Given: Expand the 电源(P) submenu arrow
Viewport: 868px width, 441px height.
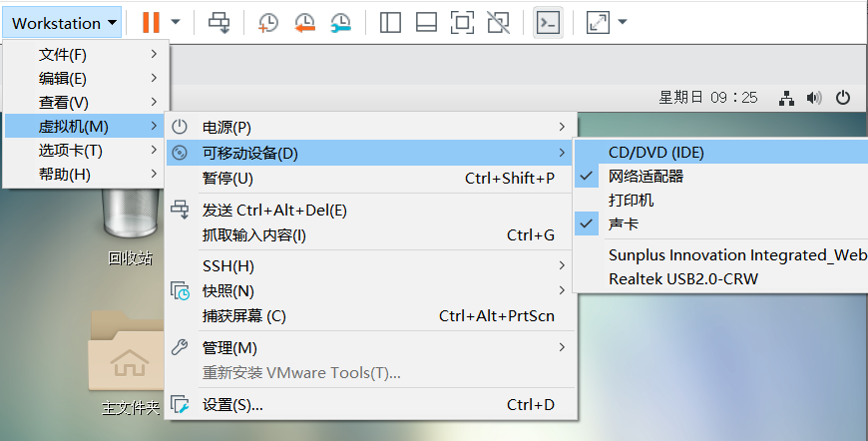Looking at the screenshot, I should tap(562, 127).
